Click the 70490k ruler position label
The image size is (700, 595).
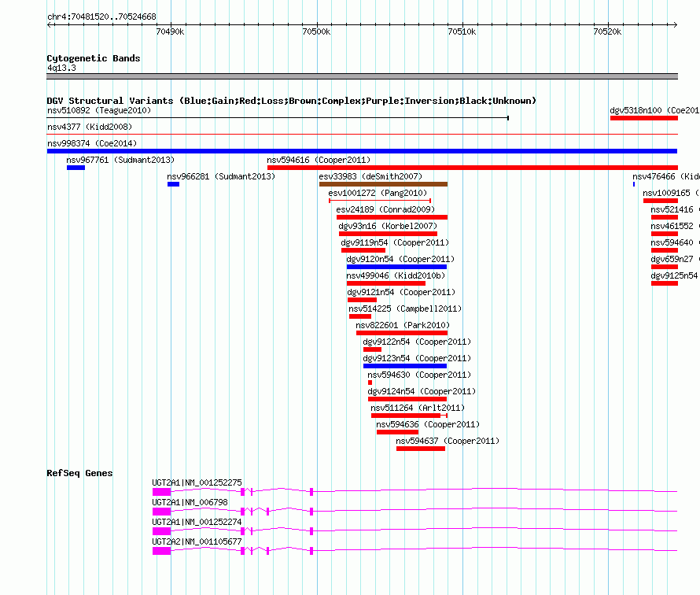170,32
